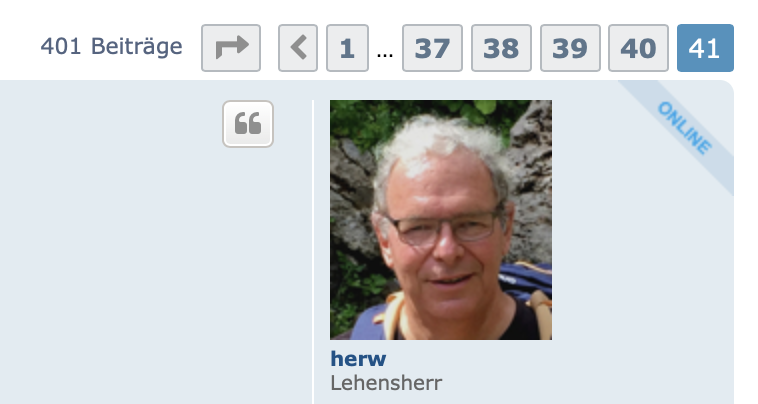
Task: Go to previous page with left chevron
Action: [x=298, y=48]
